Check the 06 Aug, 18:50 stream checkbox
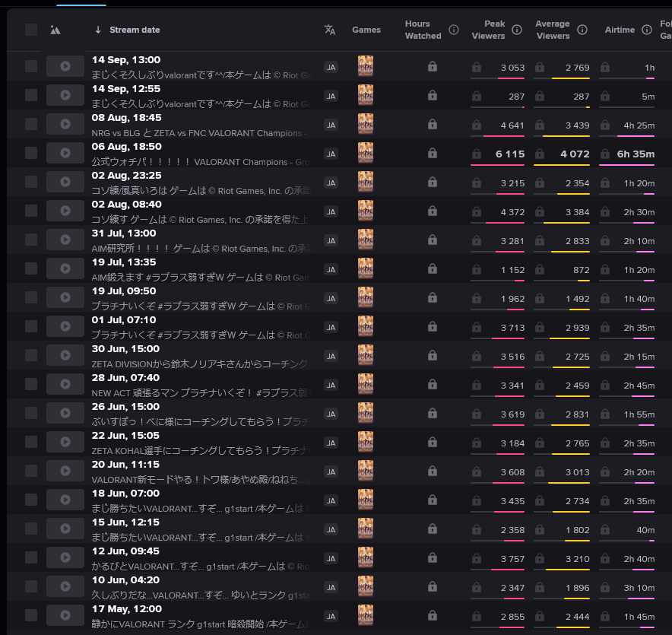Image resolution: width=672 pixels, height=635 pixels. [31, 153]
